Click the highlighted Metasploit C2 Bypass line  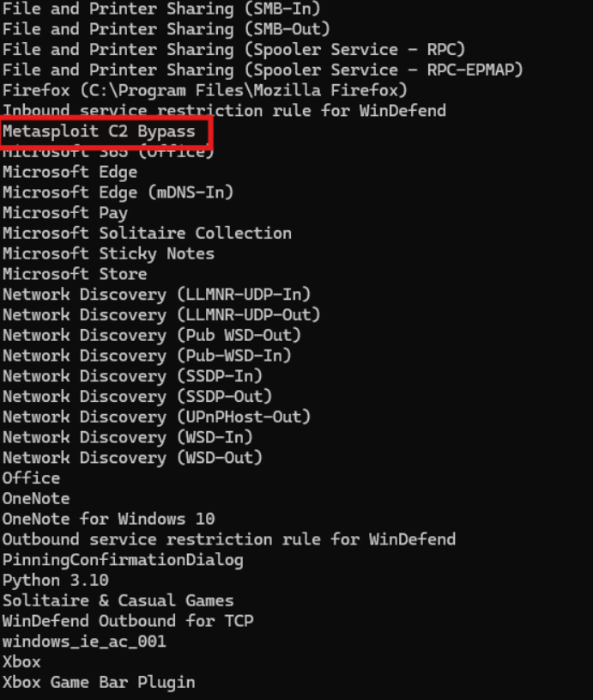pyautogui.click(x=99, y=131)
